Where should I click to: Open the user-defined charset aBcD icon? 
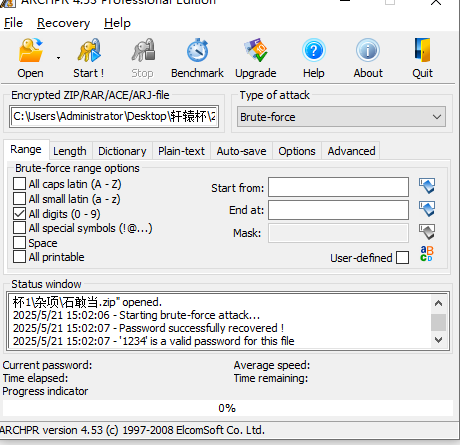(x=426, y=254)
